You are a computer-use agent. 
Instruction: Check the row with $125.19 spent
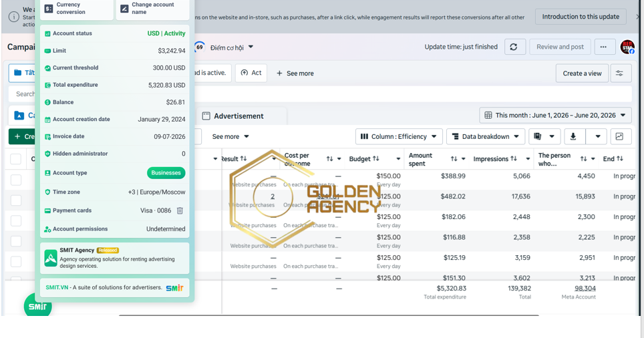pyautogui.click(x=16, y=262)
